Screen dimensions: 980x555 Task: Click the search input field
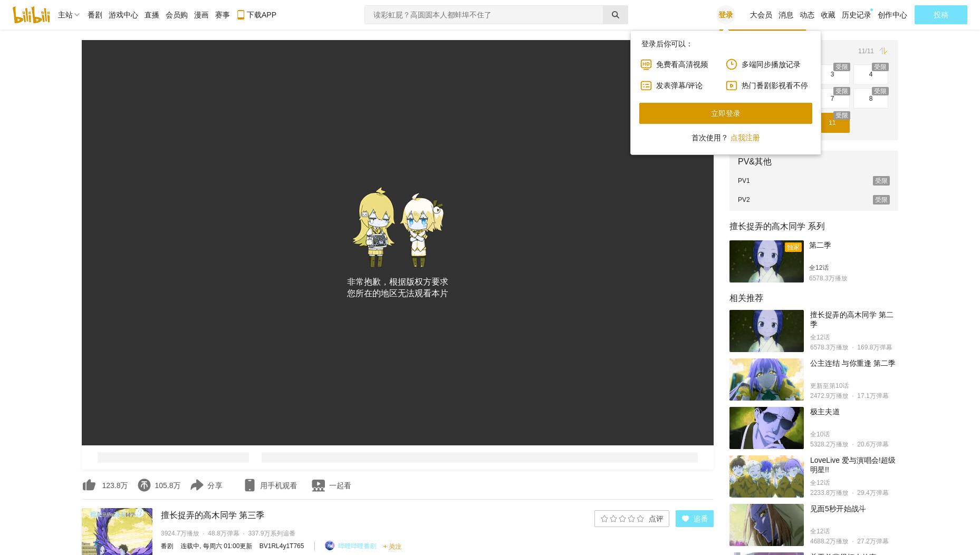click(484, 15)
